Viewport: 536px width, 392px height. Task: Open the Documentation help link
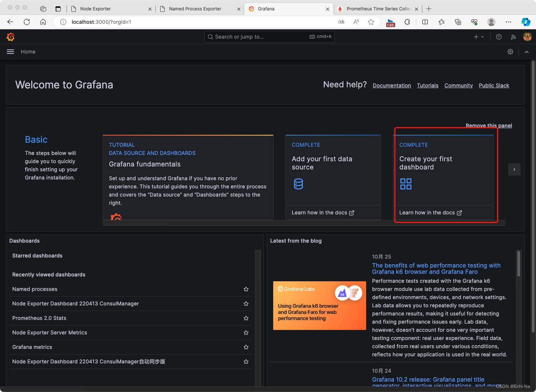pos(392,85)
